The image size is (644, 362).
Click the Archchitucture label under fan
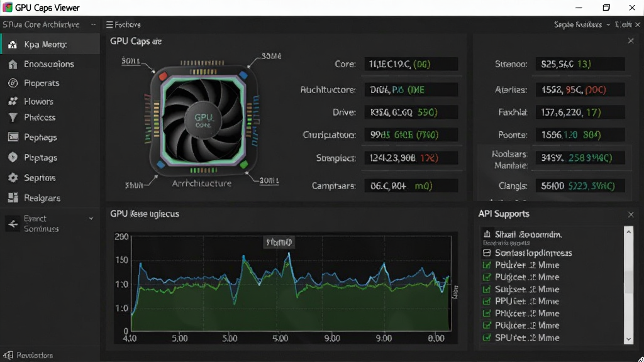coord(201,184)
